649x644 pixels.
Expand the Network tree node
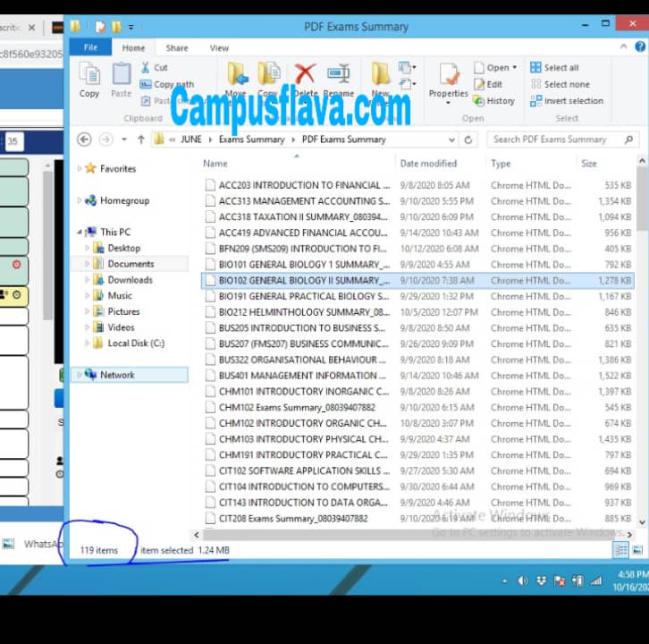coord(79,375)
